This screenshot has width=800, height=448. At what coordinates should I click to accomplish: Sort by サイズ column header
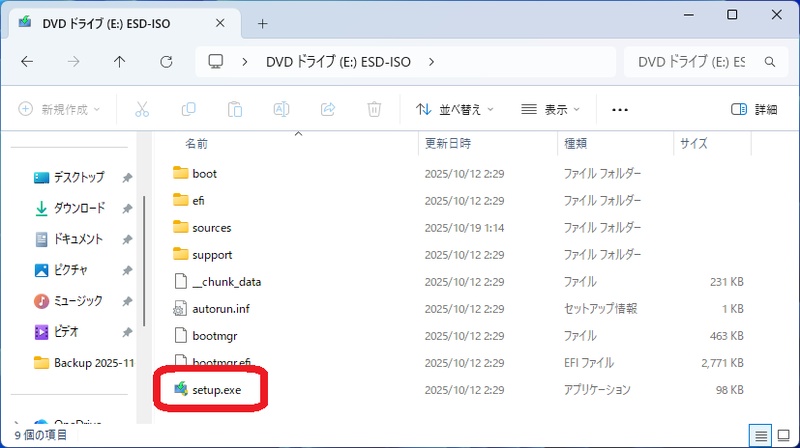tap(694, 143)
